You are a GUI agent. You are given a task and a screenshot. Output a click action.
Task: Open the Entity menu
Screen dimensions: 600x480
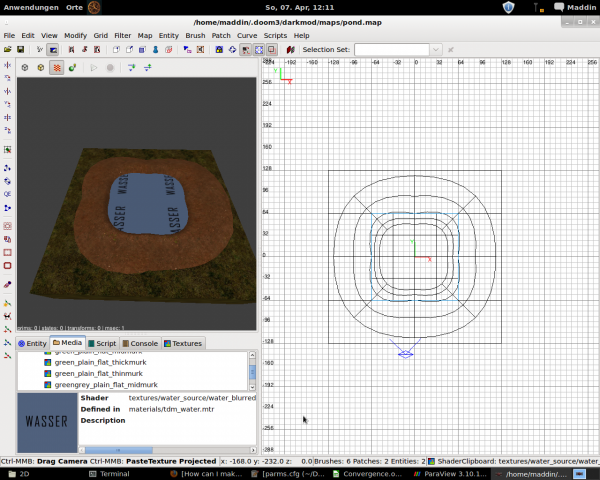168,36
